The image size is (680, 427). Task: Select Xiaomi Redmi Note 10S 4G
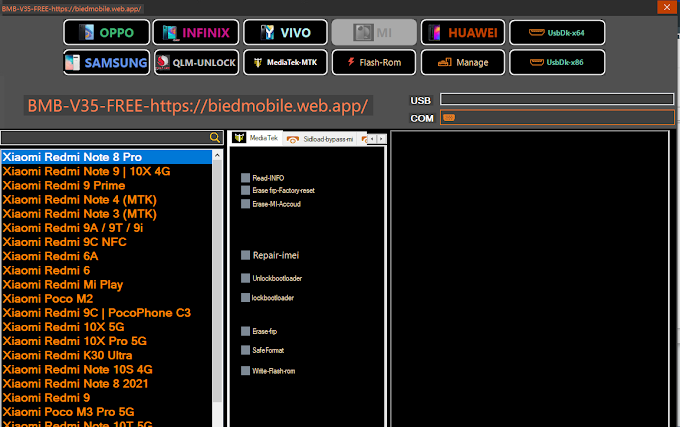pyautogui.click(x=107, y=369)
